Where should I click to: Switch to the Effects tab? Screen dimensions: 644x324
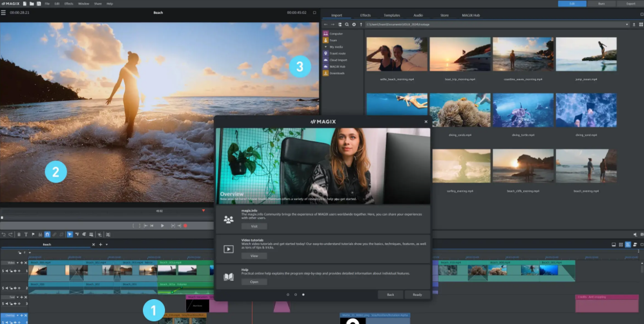coord(365,15)
